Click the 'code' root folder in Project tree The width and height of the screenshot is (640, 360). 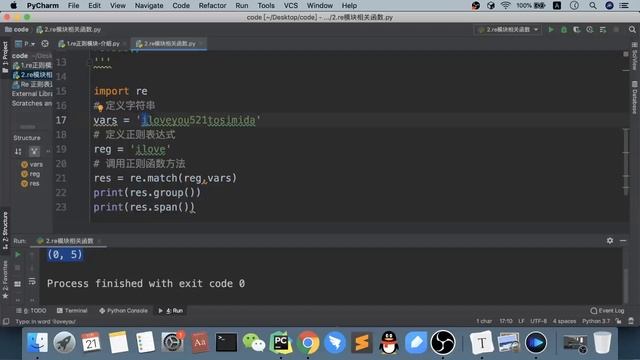[20, 56]
